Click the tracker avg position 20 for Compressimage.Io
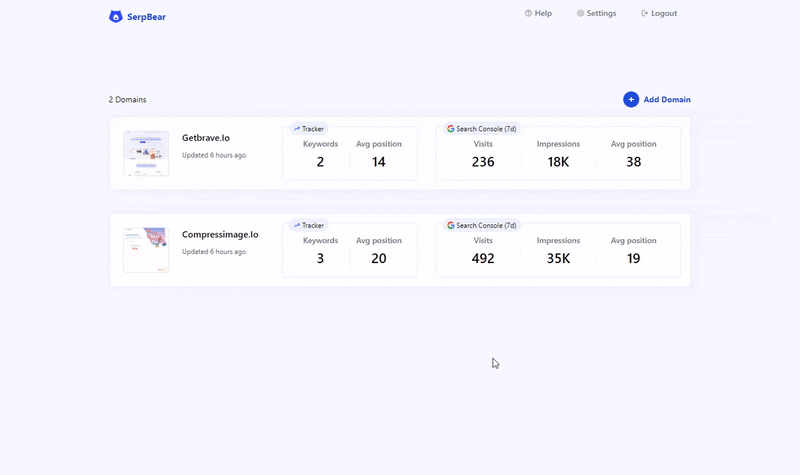The width and height of the screenshot is (800, 475). [x=379, y=258]
